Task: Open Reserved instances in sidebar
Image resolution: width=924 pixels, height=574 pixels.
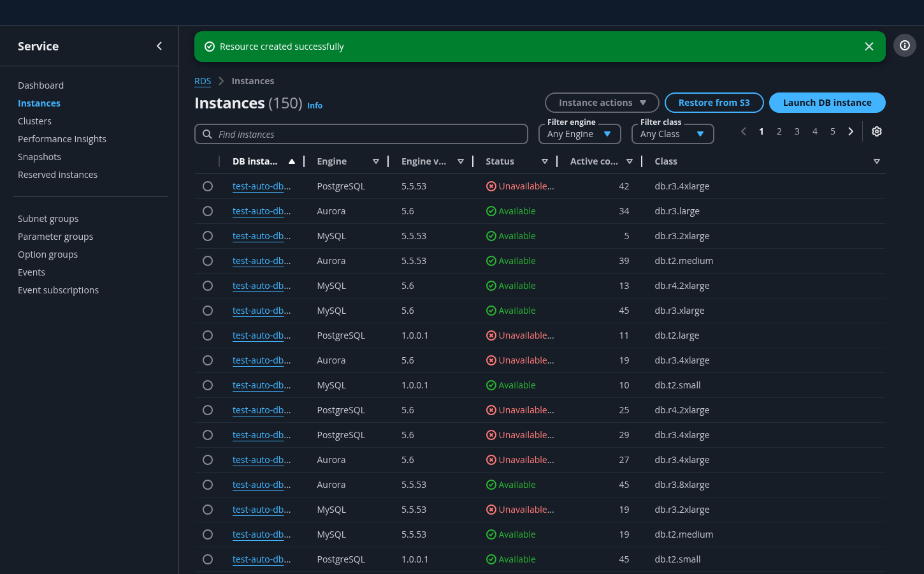Action: [x=57, y=175]
